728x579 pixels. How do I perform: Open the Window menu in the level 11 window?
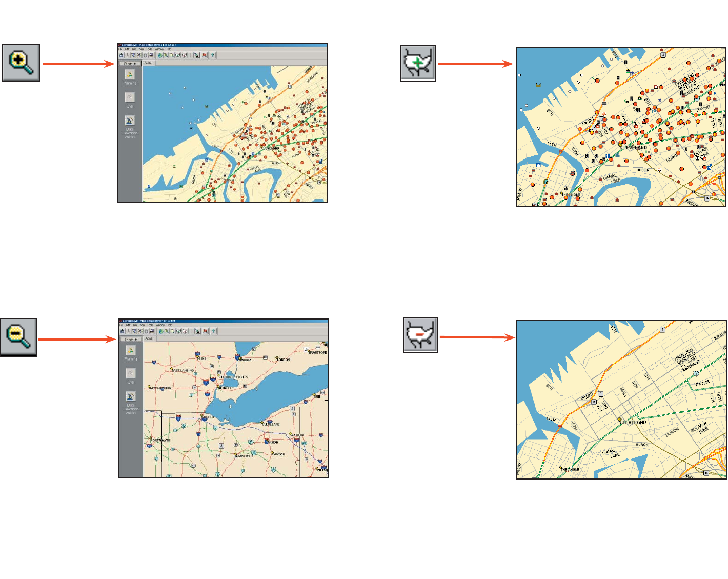159,49
